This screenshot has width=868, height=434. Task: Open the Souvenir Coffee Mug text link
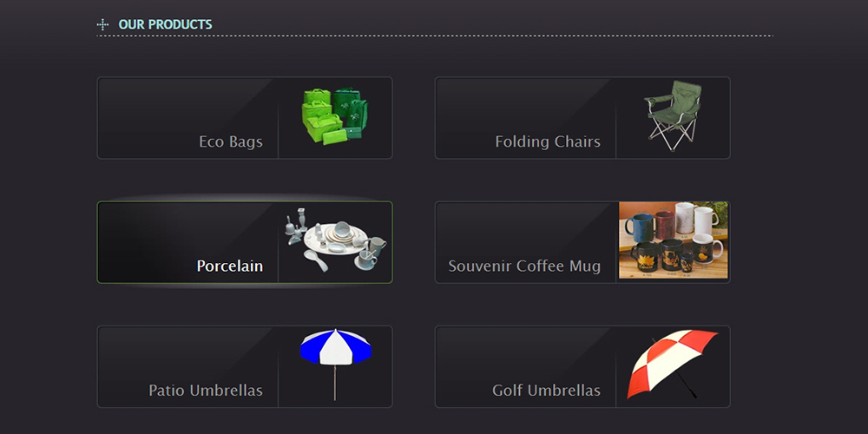[524, 266]
